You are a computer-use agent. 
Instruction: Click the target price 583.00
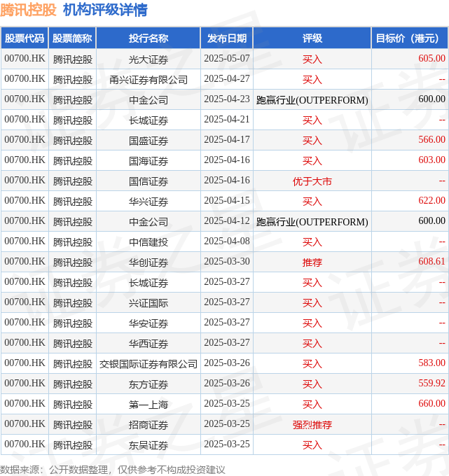tap(431, 363)
